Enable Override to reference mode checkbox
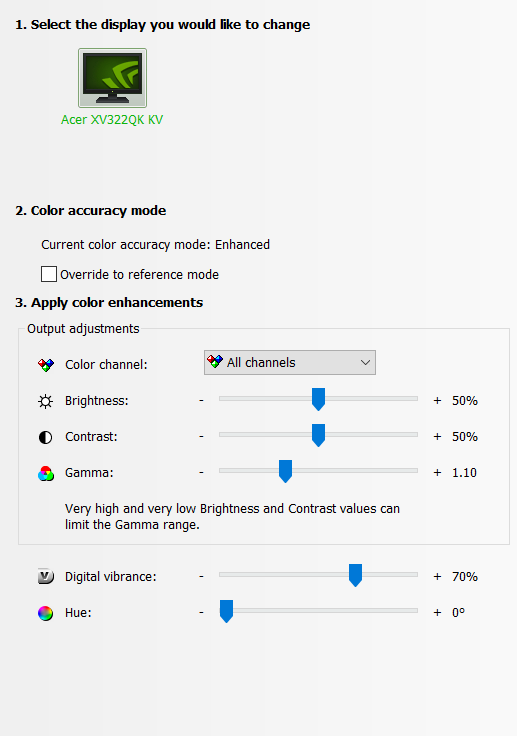Screen dimensions: 517x736 pos(49,274)
